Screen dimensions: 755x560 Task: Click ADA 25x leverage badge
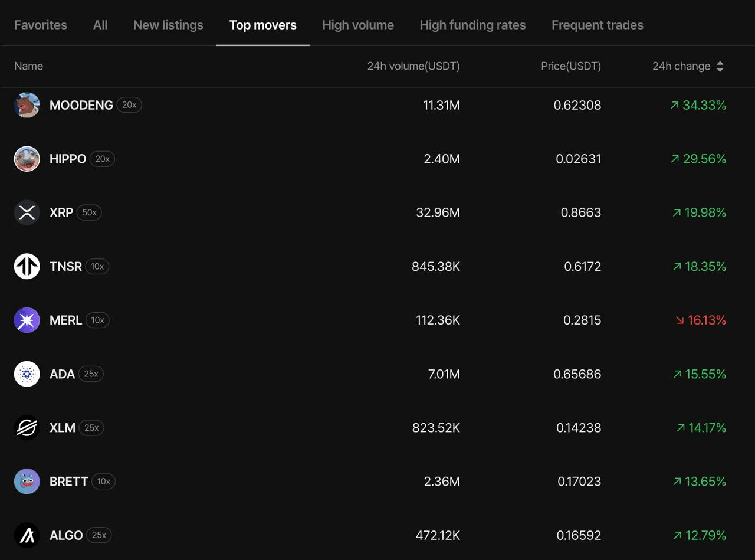91,374
